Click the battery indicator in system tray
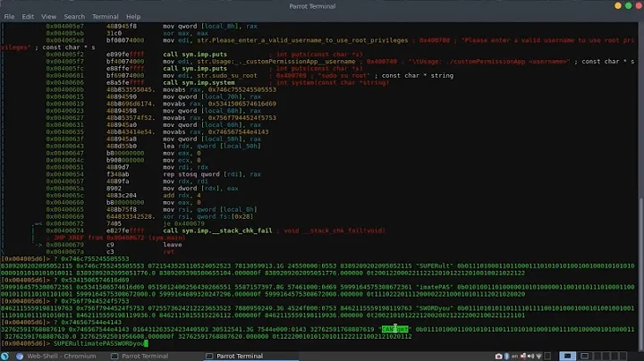 [x=547, y=356]
